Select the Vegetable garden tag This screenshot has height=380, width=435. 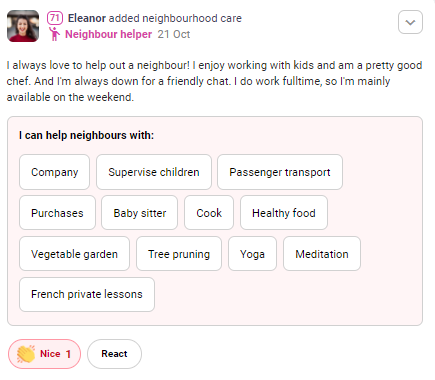(74, 254)
